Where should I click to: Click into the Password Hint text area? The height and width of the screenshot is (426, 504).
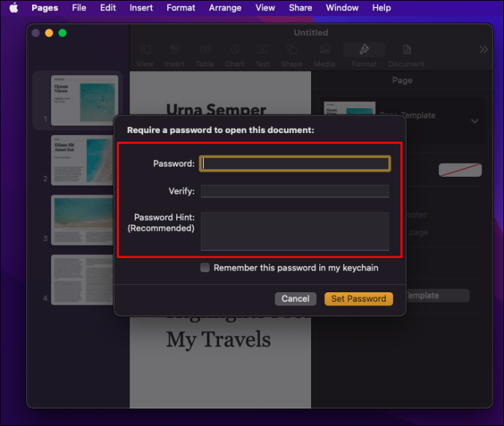295,231
